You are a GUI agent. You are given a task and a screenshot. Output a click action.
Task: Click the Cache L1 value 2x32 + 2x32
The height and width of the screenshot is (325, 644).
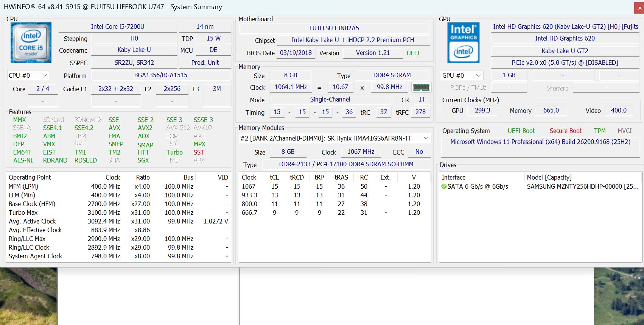[116, 89]
